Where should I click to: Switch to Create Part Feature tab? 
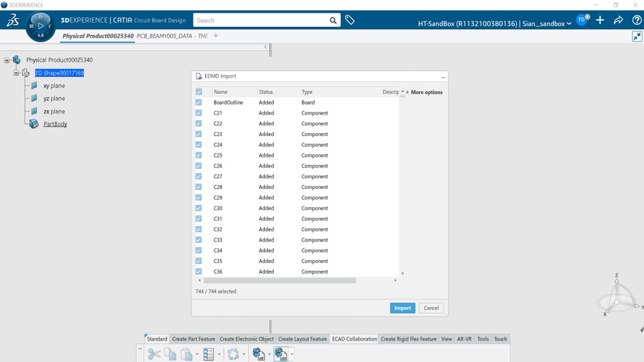193,339
